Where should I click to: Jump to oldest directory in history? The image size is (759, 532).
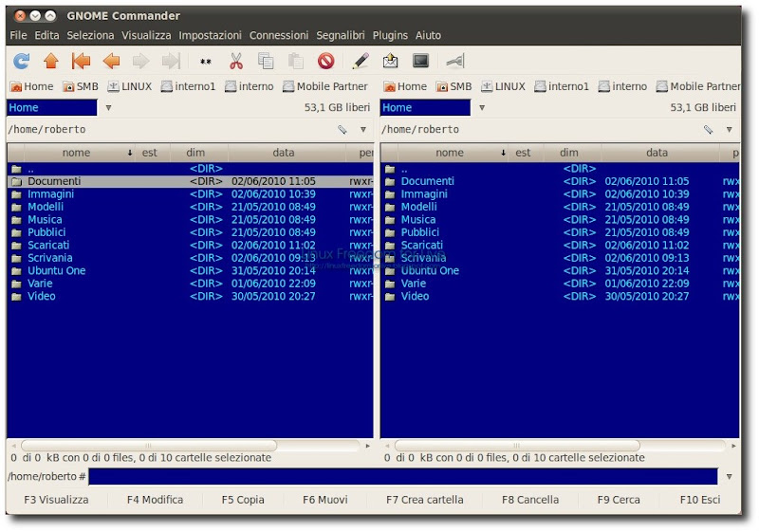click(81, 61)
